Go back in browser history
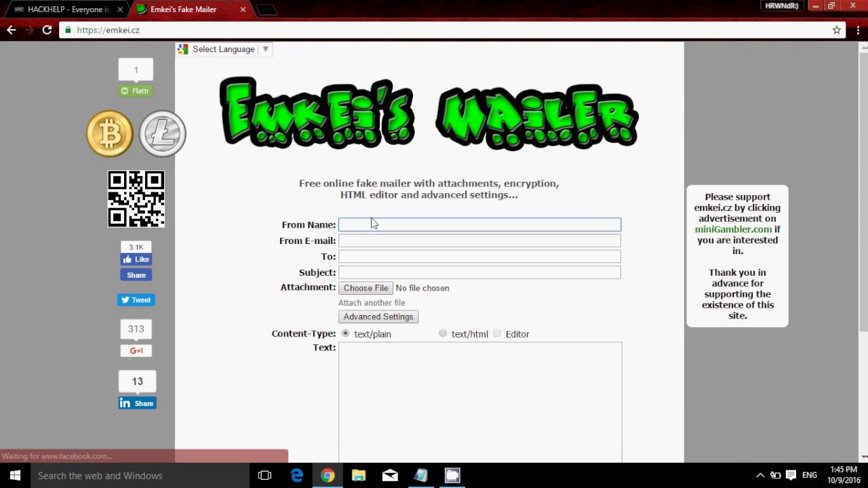 (12, 30)
